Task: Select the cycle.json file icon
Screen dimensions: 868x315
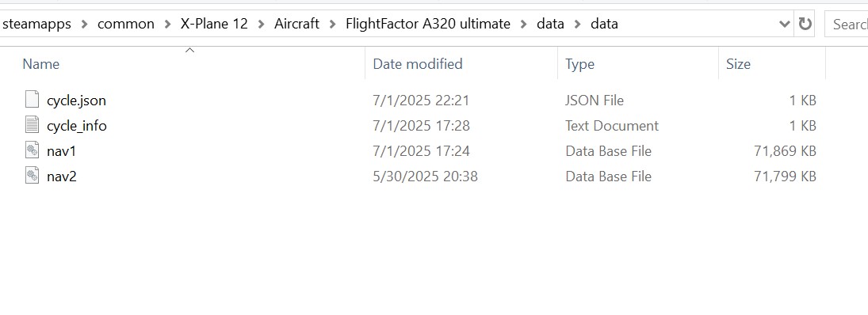Action: (x=33, y=100)
